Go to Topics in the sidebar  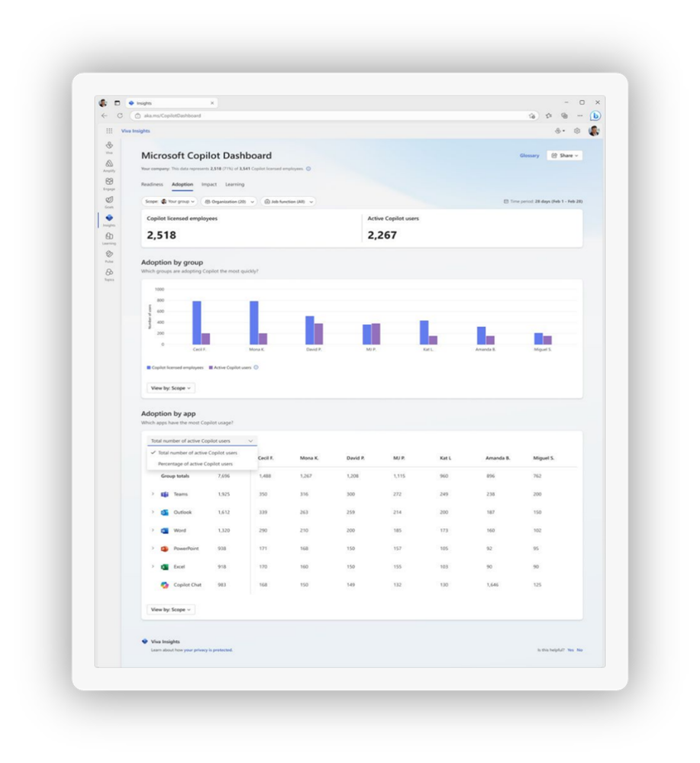click(109, 274)
